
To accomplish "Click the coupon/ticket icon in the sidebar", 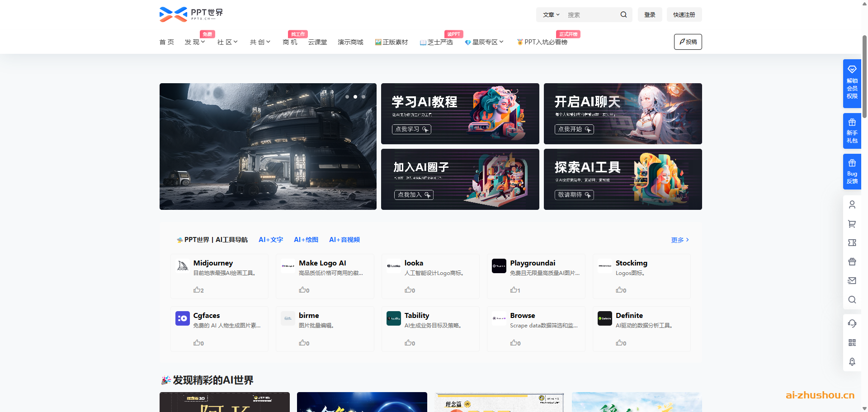I will [852, 243].
